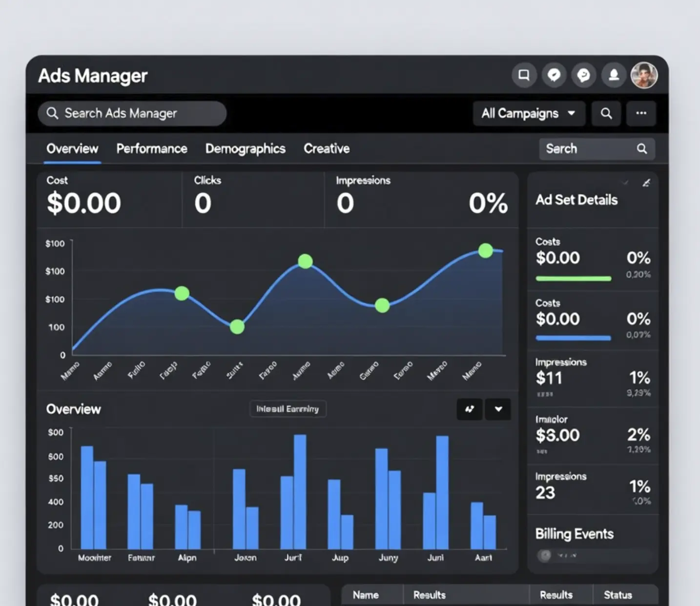Click the "Joren" label on the bar chart
This screenshot has height=606, width=700.
(x=245, y=557)
